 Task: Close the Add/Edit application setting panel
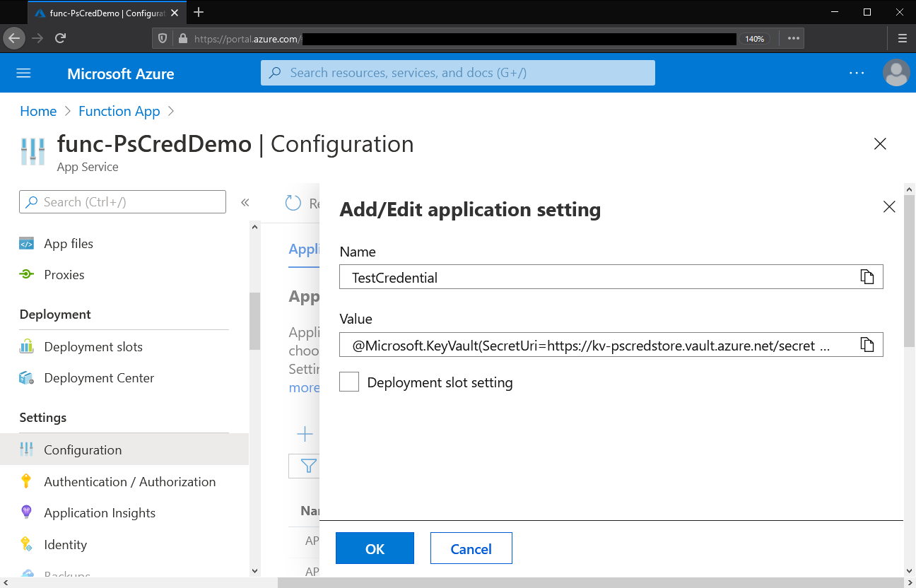tap(889, 206)
